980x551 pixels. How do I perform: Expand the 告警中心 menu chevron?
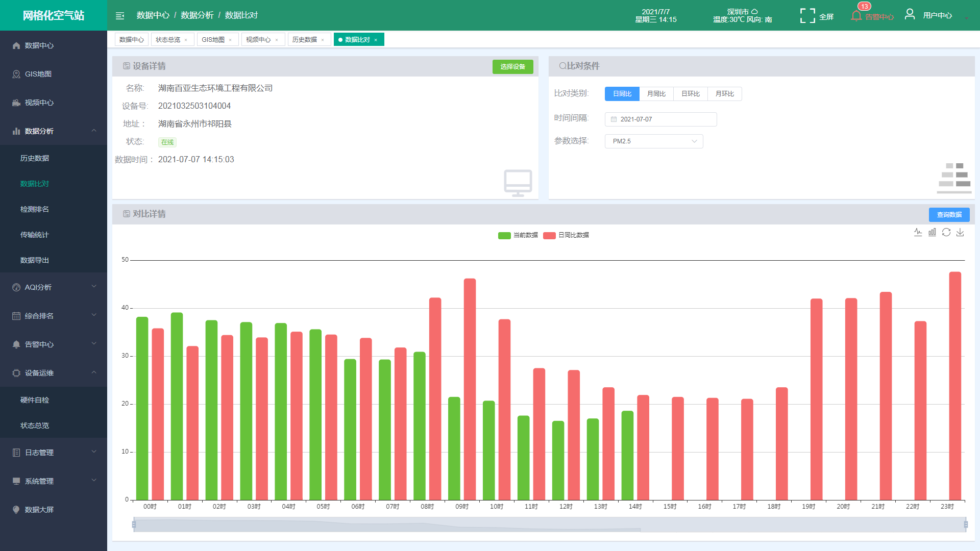94,344
